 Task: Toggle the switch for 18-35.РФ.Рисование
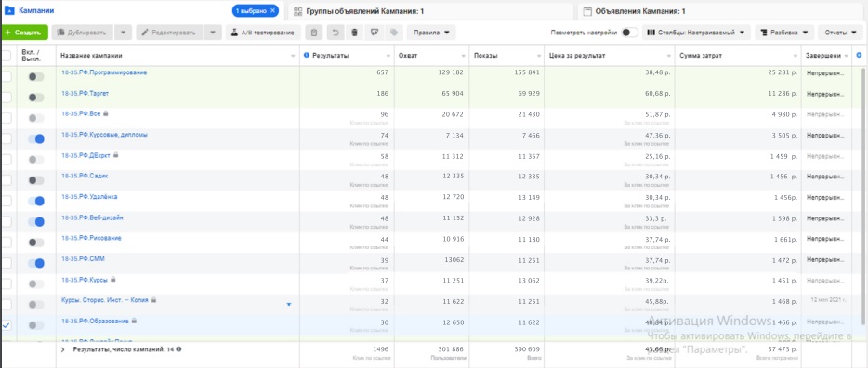coord(36,243)
